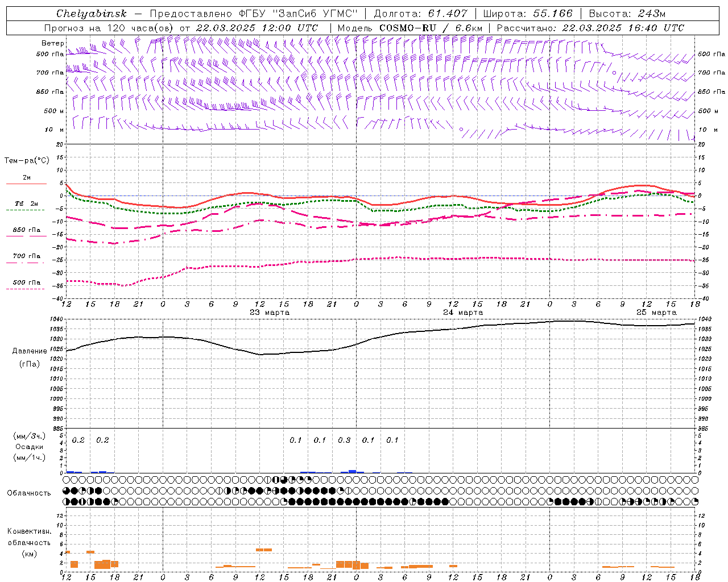Screen dimensions: 728x582
Task: Click the 985 value on left pressure axis
Action: tap(58, 429)
